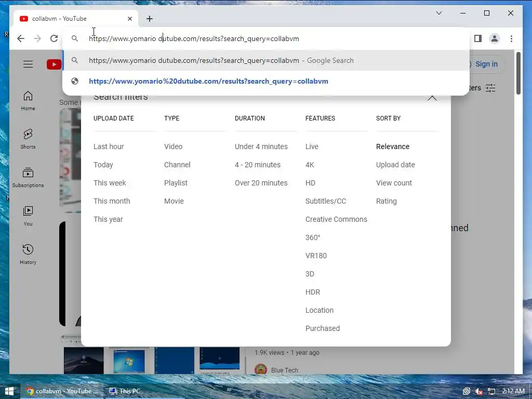532x399 pixels.
Task: Collapse the Search filters panel chevron
Action: [432, 98]
